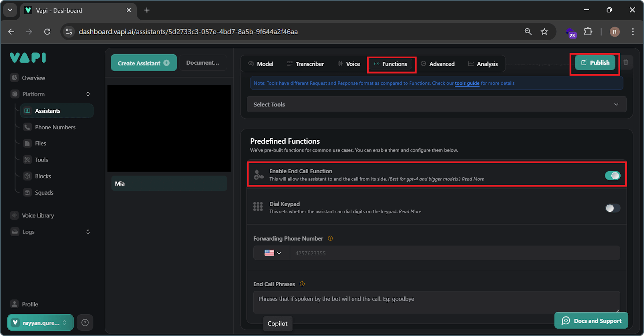Viewport: 644px width, 336px height.
Task: Click extension icon with 23 badge
Action: (571, 32)
